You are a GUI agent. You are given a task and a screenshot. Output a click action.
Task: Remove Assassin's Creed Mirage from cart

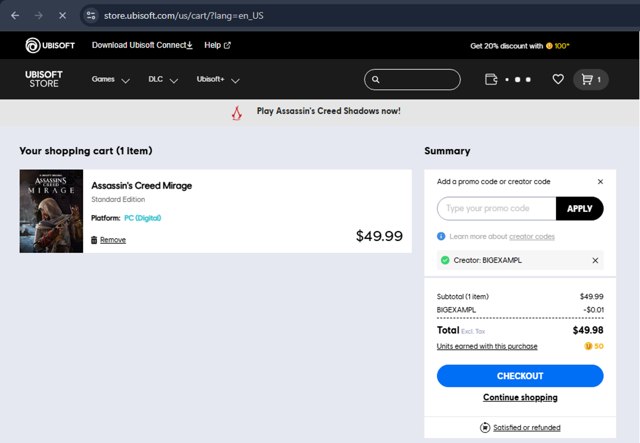point(113,240)
